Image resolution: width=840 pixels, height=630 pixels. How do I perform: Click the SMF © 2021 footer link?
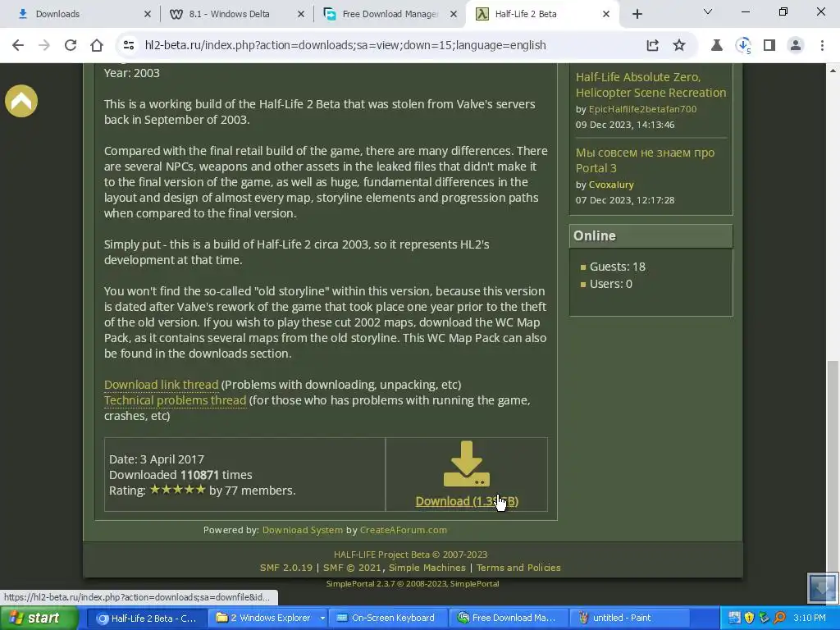click(352, 568)
